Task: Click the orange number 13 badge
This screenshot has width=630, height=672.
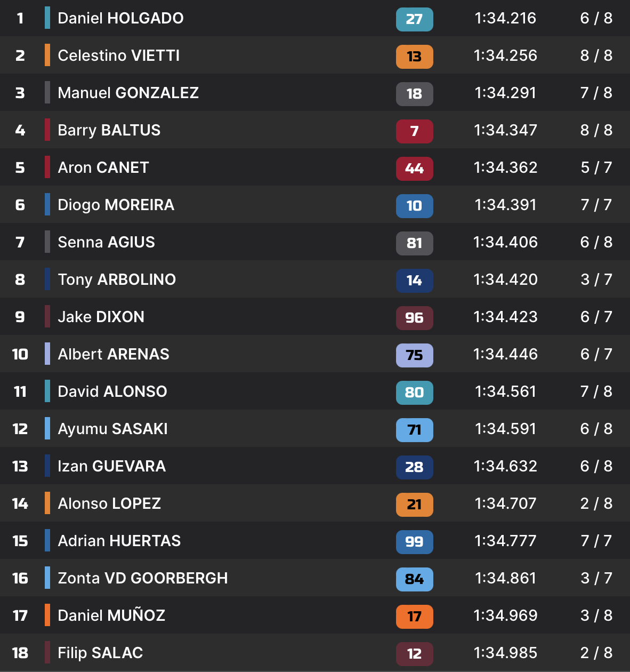Action: (x=414, y=57)
